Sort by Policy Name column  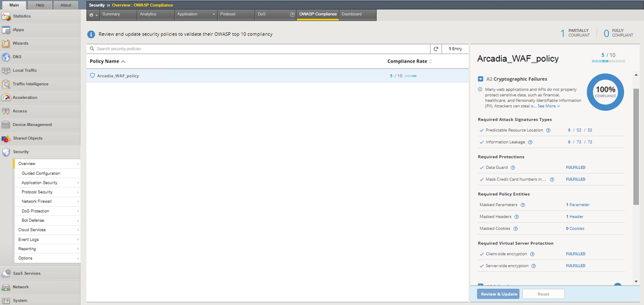pos(108,61)
